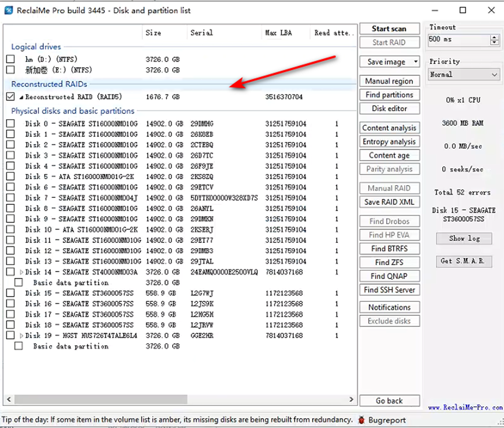Select the Disk 10 - ATA ST16000NM001G-2K row
The height and width of the screenshot is (428, 504).
180,229
